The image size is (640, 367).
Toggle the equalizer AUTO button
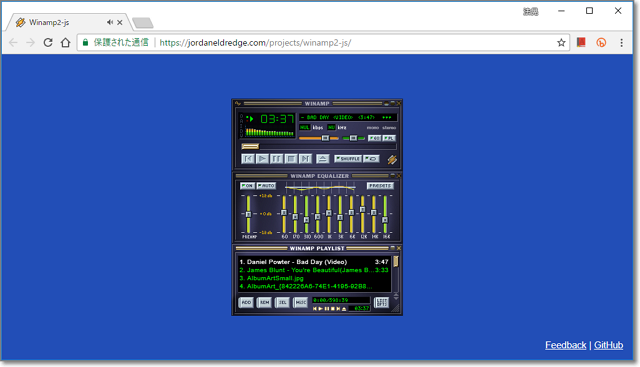(266, 186)
